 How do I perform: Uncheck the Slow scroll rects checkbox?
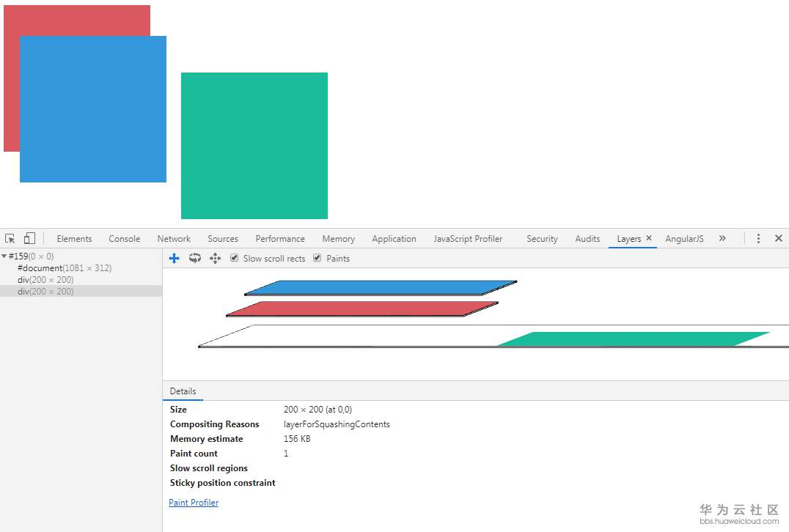click(234, 258)
